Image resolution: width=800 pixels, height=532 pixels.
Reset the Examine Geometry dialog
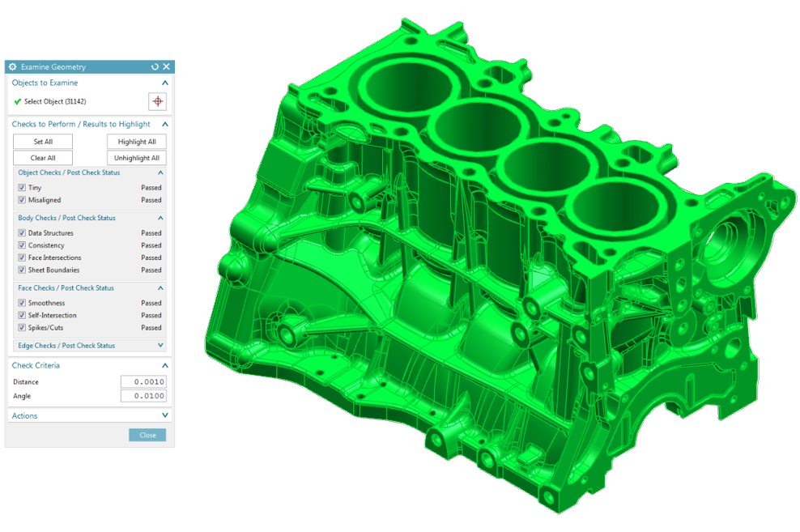point(155,67)
